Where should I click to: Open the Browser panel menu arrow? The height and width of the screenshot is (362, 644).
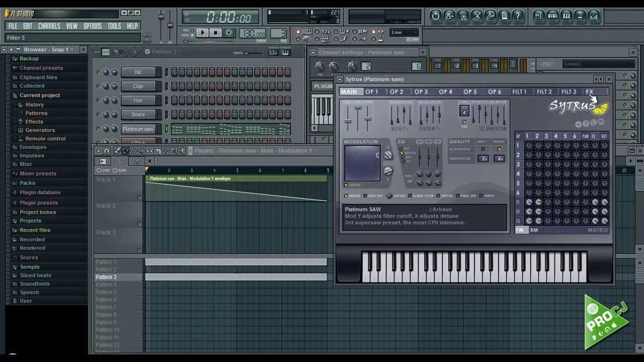(x=5, y=49)
